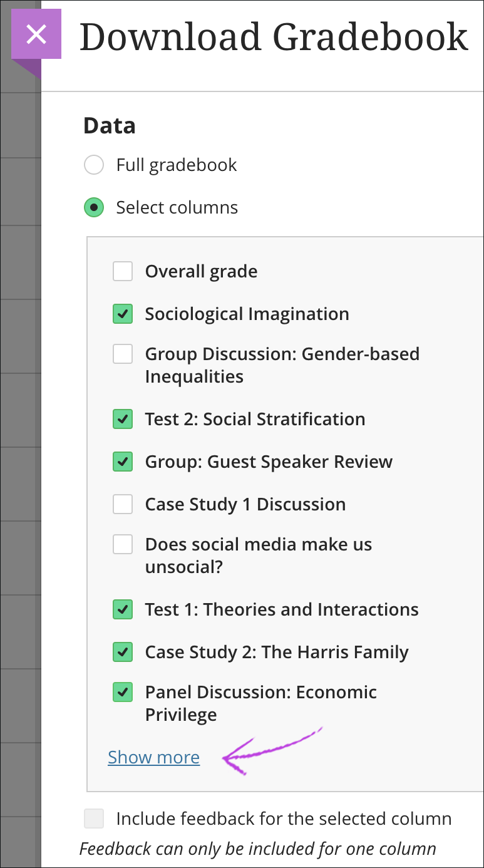Check Does social media make us unsocial?
Screen dimensions: 484x868
tap(123, 545)
